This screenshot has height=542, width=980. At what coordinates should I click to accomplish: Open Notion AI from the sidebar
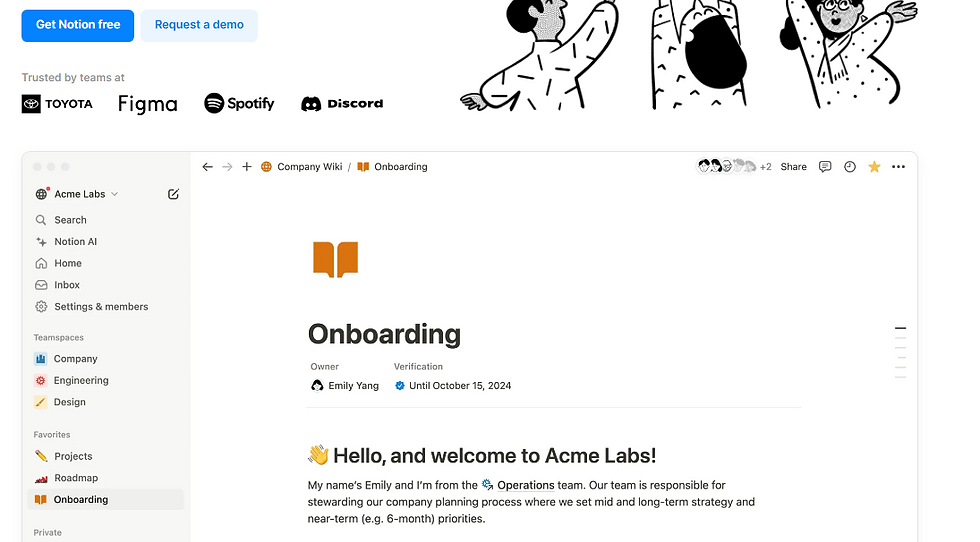(75, 242)
